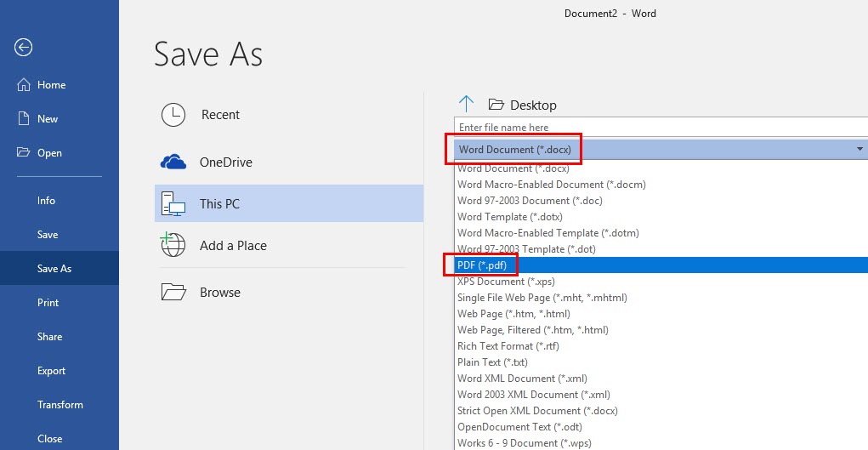Click the file type combo box
Screen dimensions: 868x450
[x=661, y=149]
